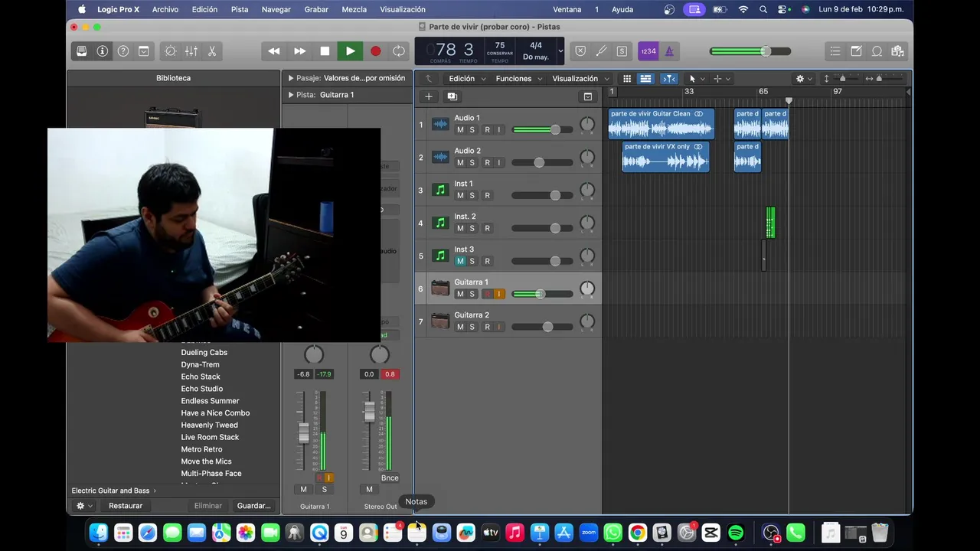Record-enable the Inst 1 track
This screenshot has height=551, width=980.
(x=487, y=195)
